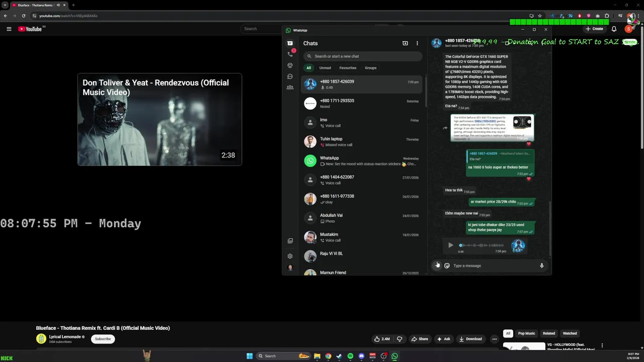The width and height of the screenshot is (644, 362).
Task: Open the Lyrical Lemonade channel link
Action: pos(65,337)
